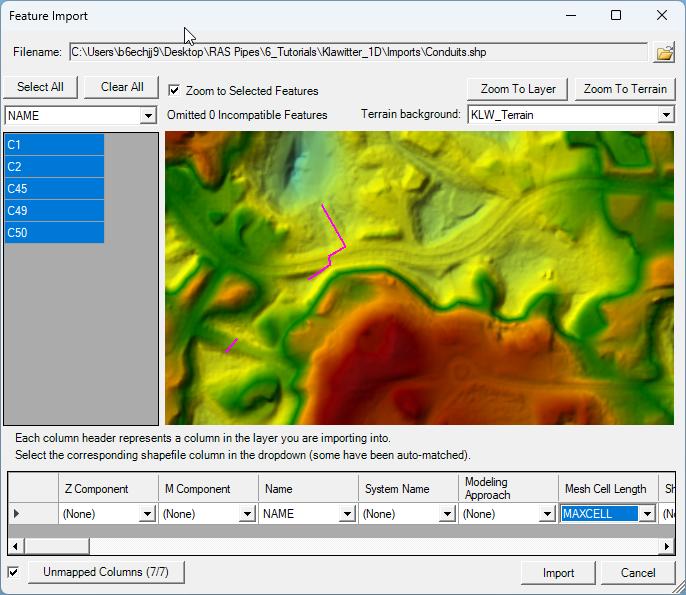
Task: Select feature C50 in the list
Action: [54, 233]
